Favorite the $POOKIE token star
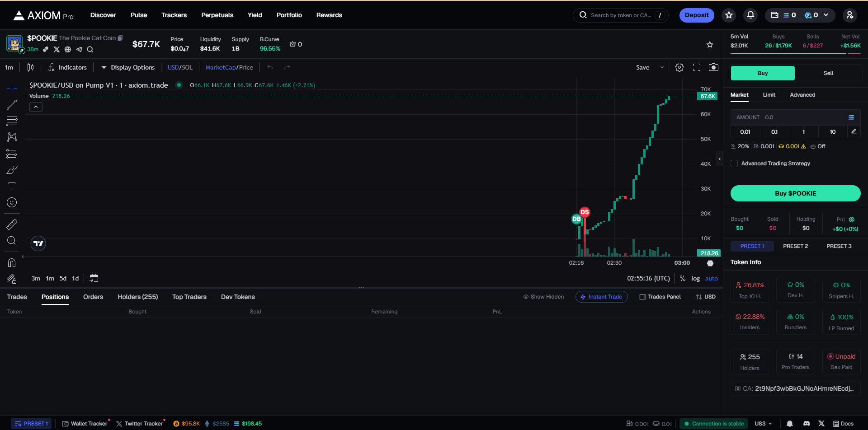This screenshot has height=430, width=868. 710,44
